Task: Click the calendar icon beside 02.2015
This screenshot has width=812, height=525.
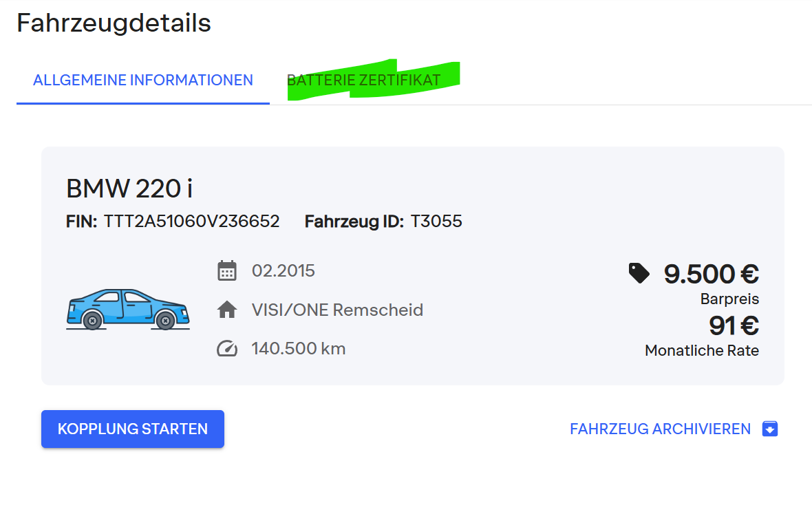Action: 227,270
